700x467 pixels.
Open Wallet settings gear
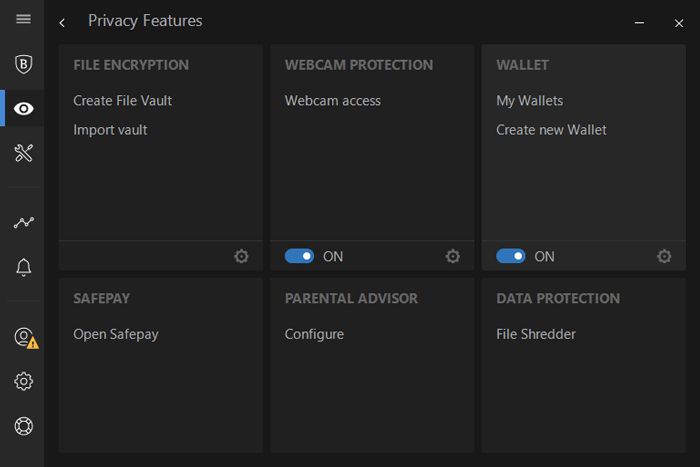coord(664,256)
